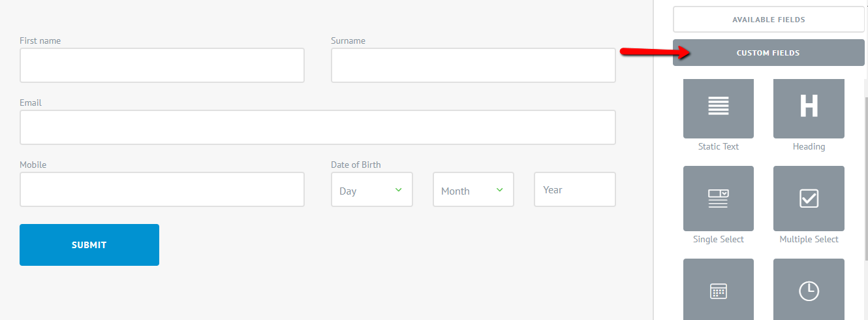This screenshot has height=320, width=868.
Task: Switch to the Available Fields tab
Action: click(768, 20)
